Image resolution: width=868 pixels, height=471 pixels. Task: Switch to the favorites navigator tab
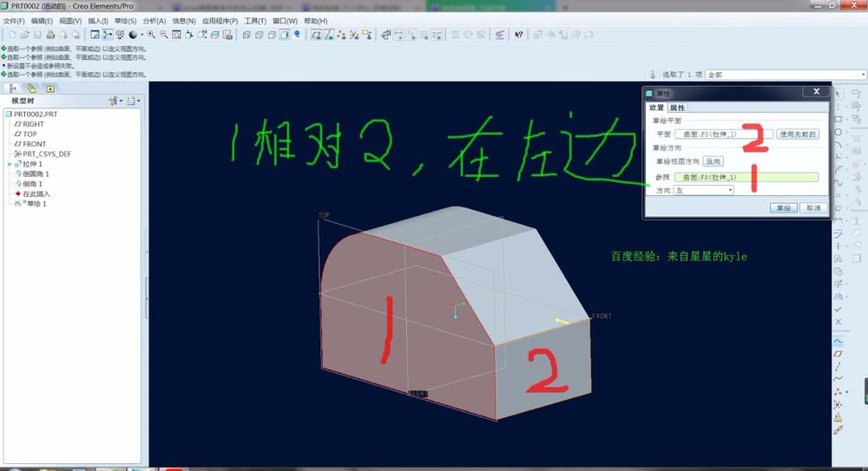click(x=49, y=88)
